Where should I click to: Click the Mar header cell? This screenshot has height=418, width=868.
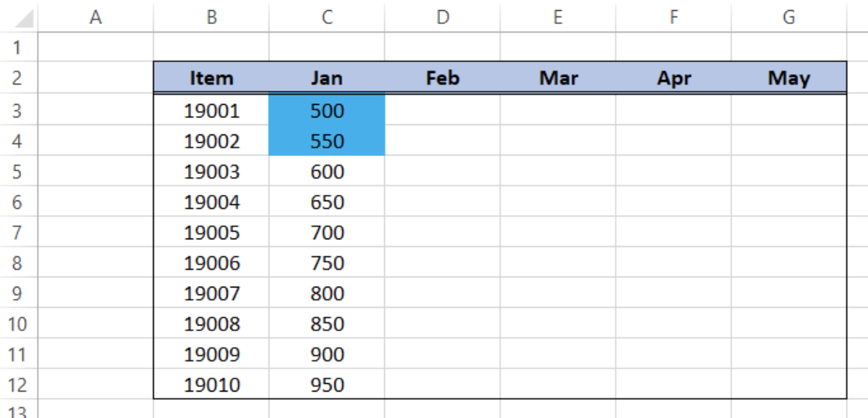(558, 78)
